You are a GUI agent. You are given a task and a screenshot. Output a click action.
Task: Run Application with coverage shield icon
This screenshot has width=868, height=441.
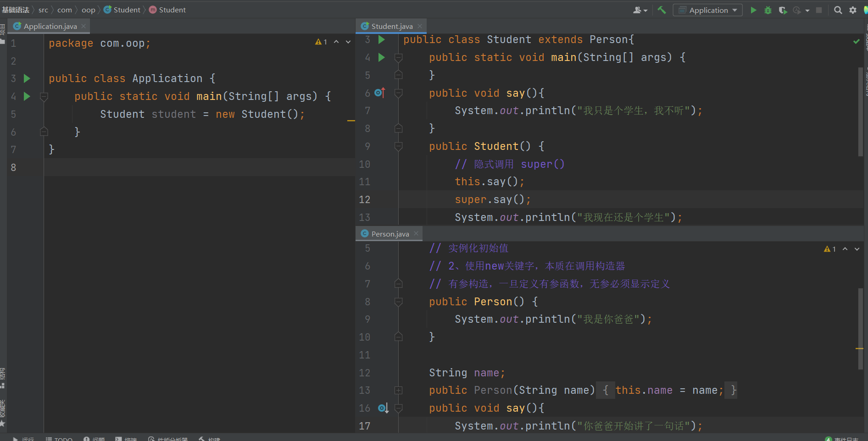(x=783, y=10)
